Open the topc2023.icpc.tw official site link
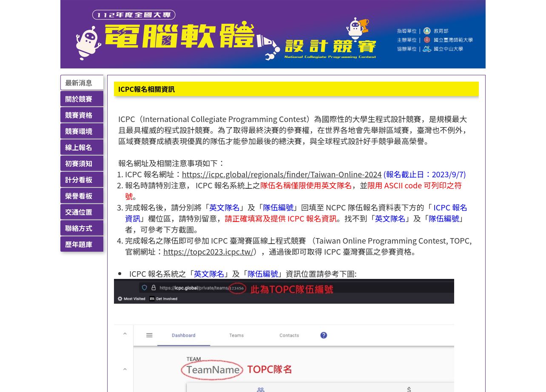Viewport: 546px width, 392px height. (208, 252)
